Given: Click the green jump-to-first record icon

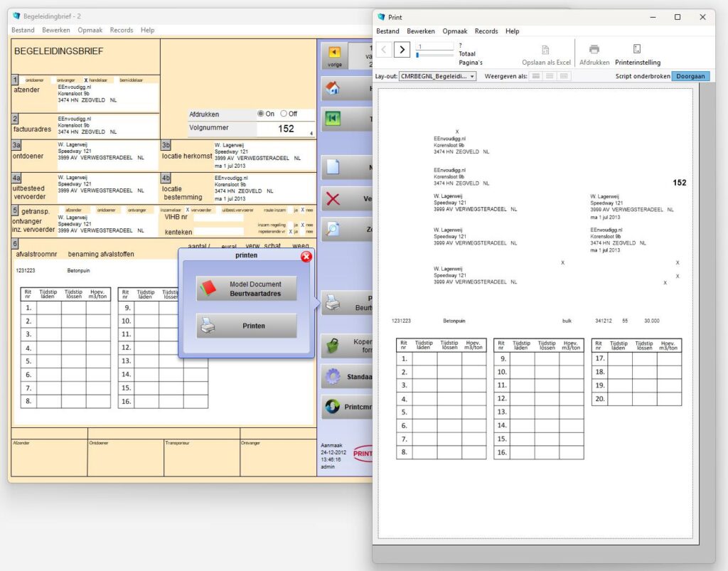Looking at the screenshot, I should [332, 119].
